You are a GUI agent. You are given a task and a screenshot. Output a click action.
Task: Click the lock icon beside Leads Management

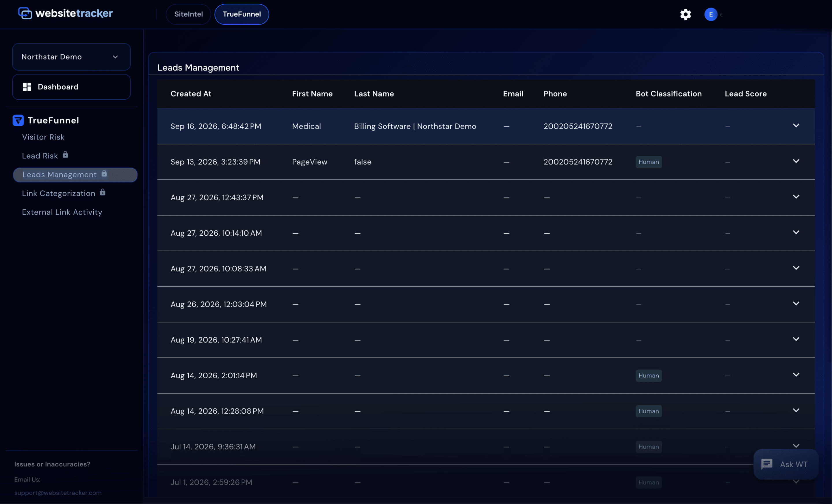pos(104,174)
